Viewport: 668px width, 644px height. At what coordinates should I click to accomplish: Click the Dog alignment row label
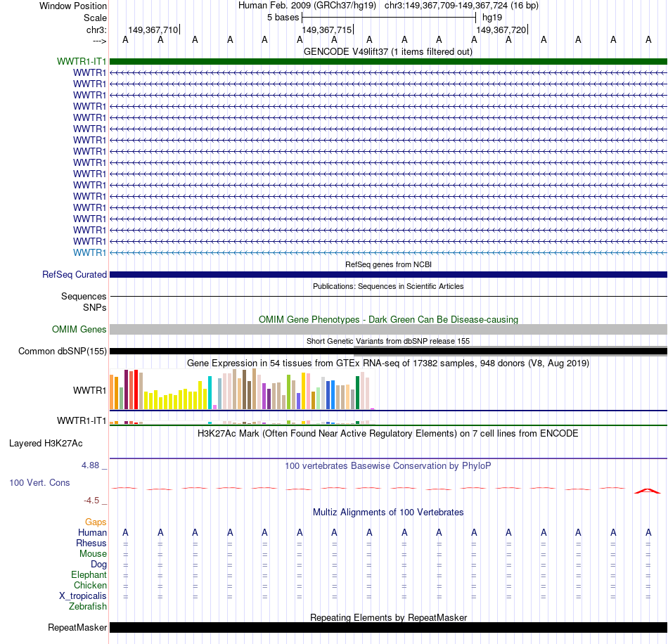click(x=98, y=565)
